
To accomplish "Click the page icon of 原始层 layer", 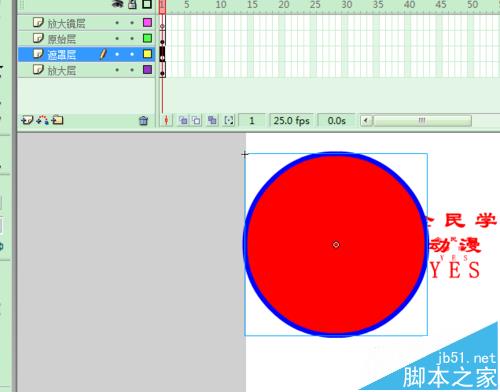I will point(38,38).
